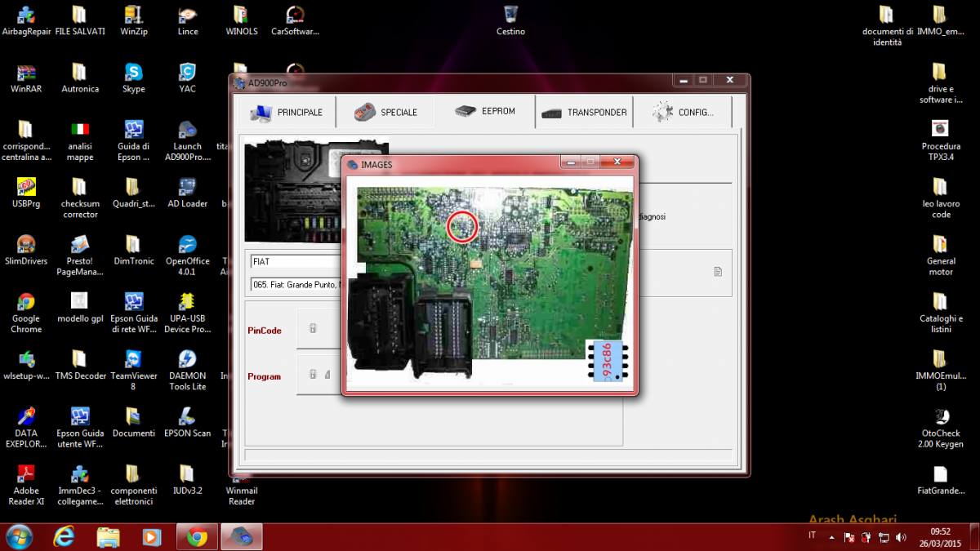Click the IT language indicator in taskbar
This screenshot has height=551, width=980.
pos(812,535)
